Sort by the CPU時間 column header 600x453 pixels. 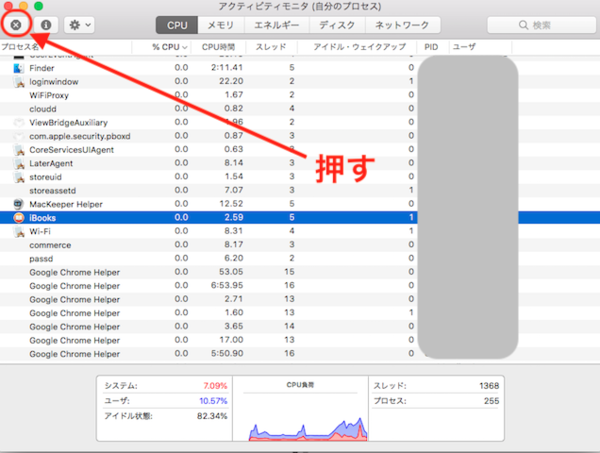pyautogui.click(x=218, y=47)
